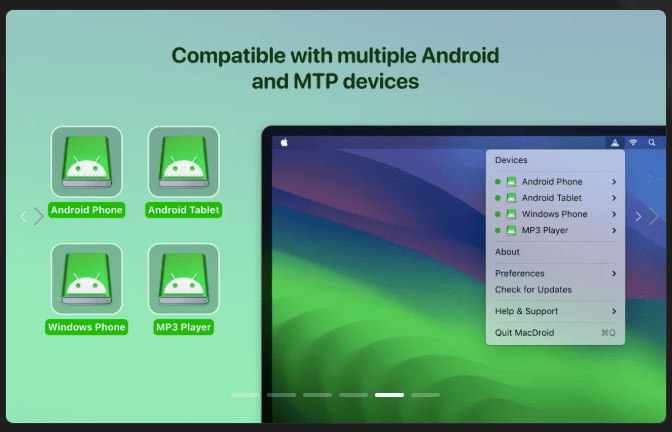Screen dimensions: 672x432
Task: Select Android Phone in the Devices menu
Action: click(x=555, y=182)
